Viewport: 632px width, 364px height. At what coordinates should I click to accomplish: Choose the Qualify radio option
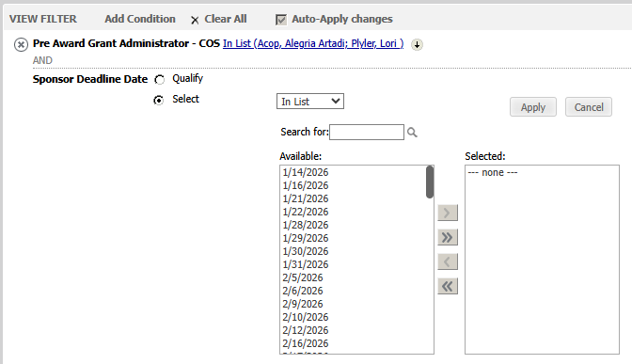coord(160,80)
